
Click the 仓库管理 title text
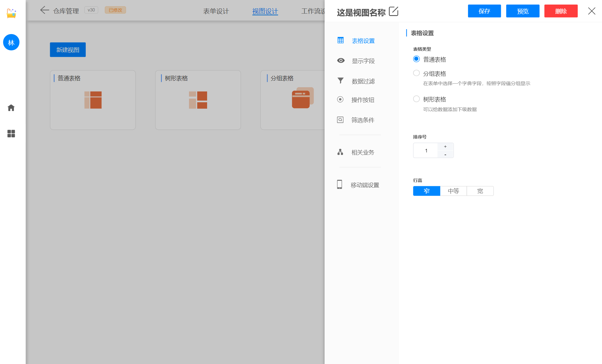[x=66, y=11]
